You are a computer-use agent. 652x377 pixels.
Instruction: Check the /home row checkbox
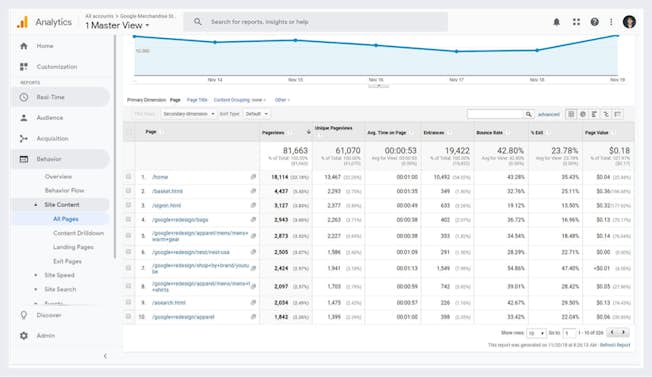pyautogui.click(x=128, y=177)
